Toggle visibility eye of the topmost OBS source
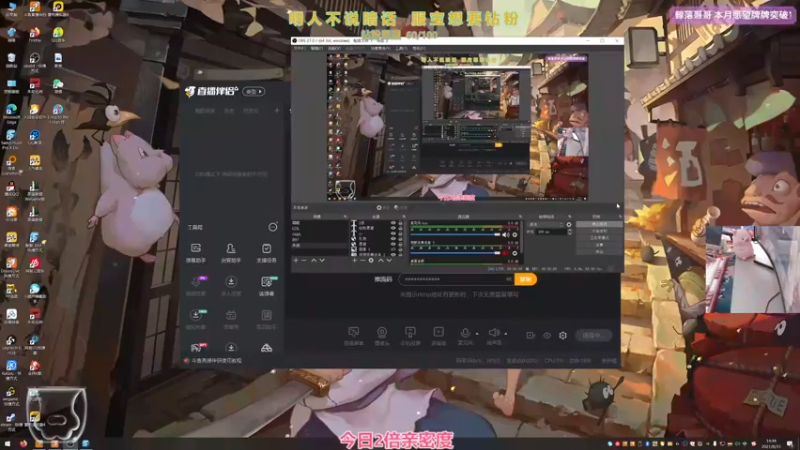Screen dimensions: 800x450 point(393,223)
